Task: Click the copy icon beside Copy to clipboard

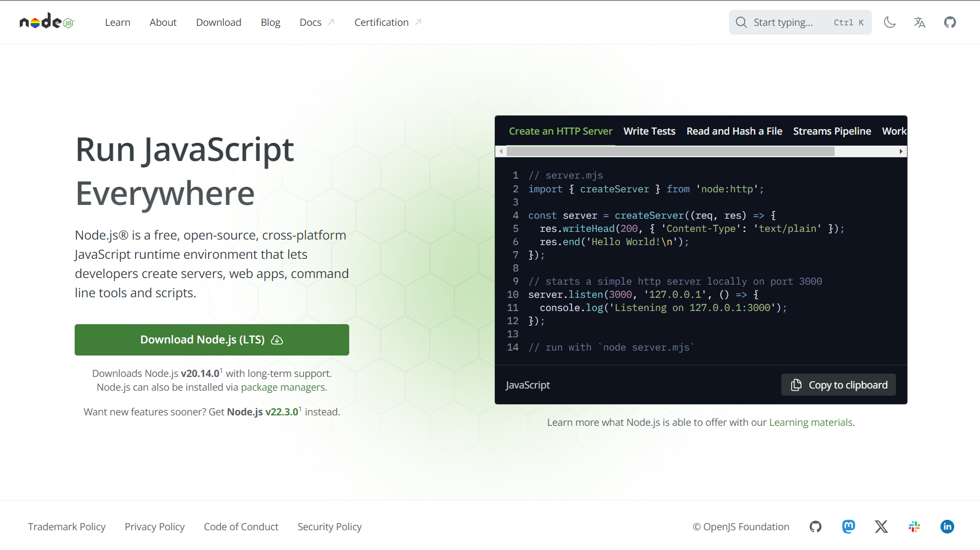Action: click(x=796, y=385)
